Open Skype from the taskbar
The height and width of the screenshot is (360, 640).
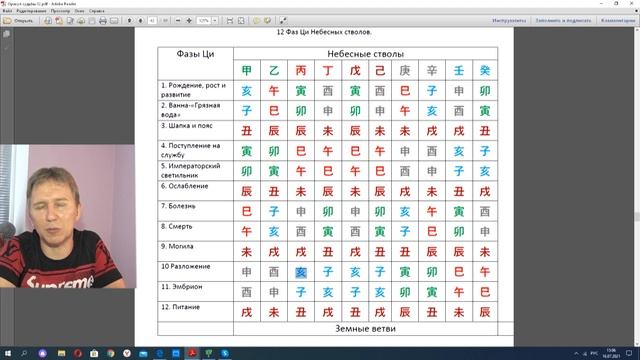pyautogui.click(x=225, y=353)
